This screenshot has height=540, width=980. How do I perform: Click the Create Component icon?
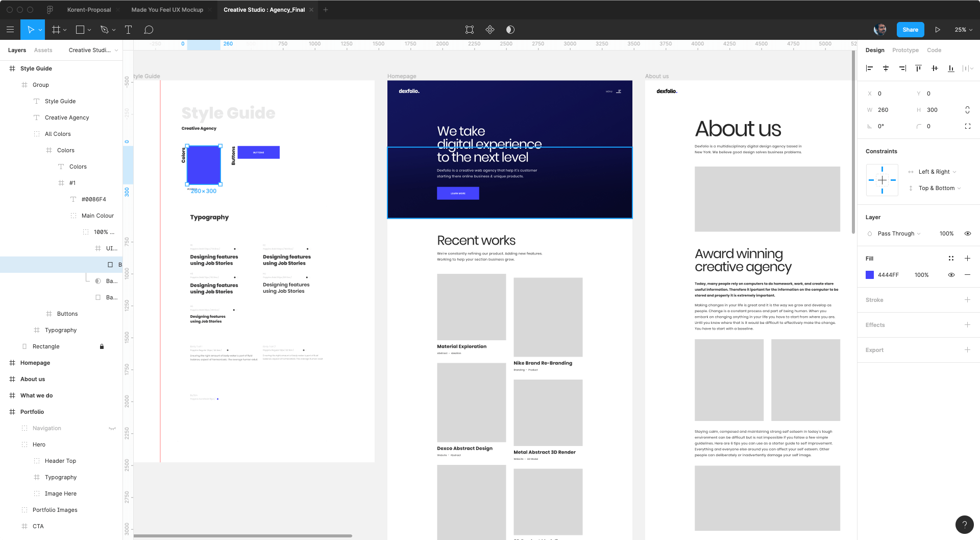click(x=490, y=30)
